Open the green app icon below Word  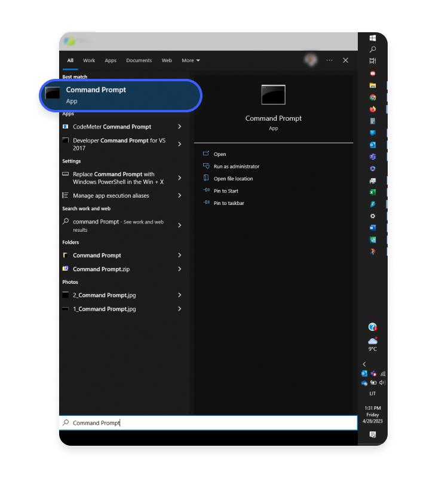(372, 240)
